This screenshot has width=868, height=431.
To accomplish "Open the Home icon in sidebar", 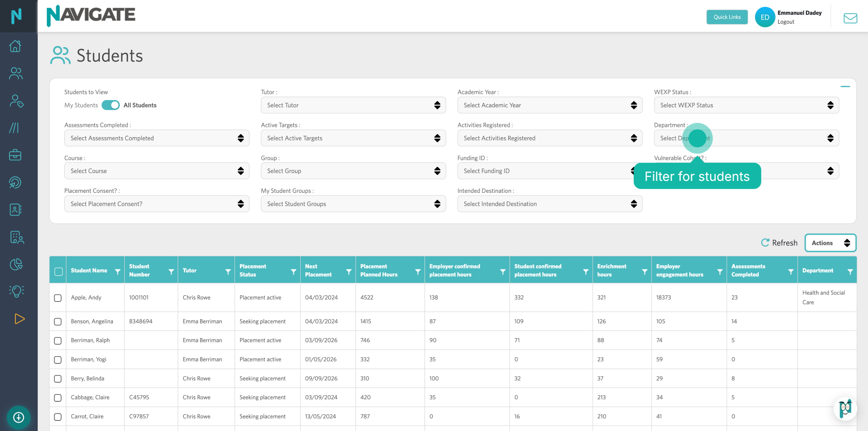I will click(15, 46).
